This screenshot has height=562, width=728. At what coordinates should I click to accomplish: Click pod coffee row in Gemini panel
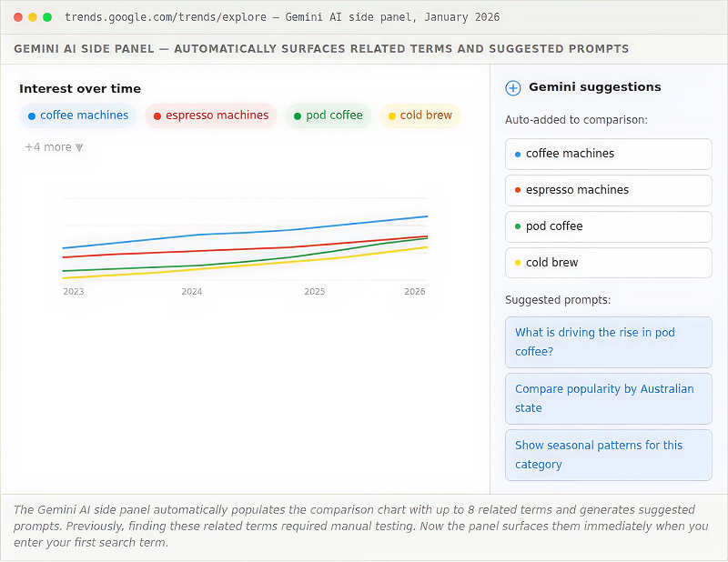[608, 226]
